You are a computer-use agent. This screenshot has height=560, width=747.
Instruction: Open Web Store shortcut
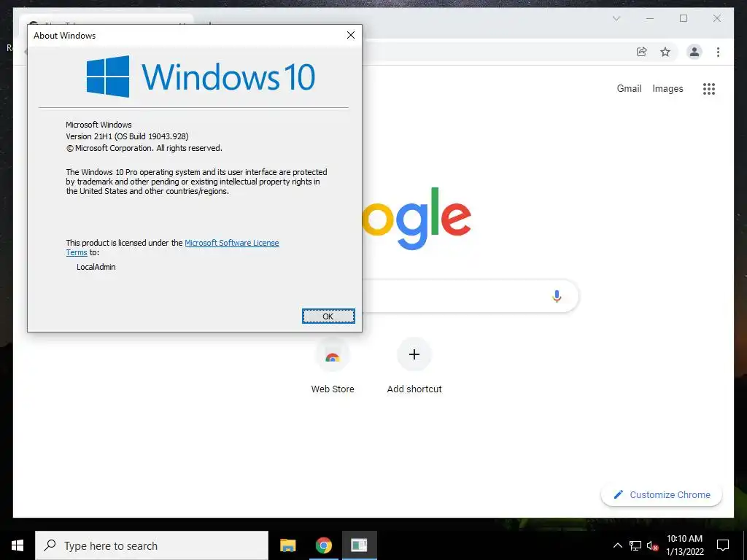[x=333, y=354]
